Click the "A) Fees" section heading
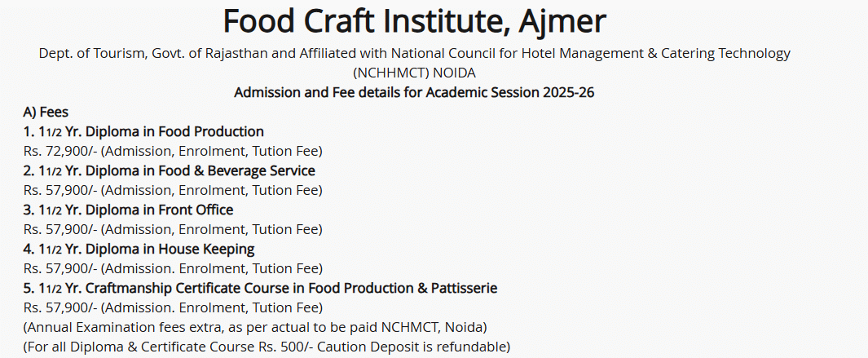This screenshot has width=868, height=358. coord(46,112)
